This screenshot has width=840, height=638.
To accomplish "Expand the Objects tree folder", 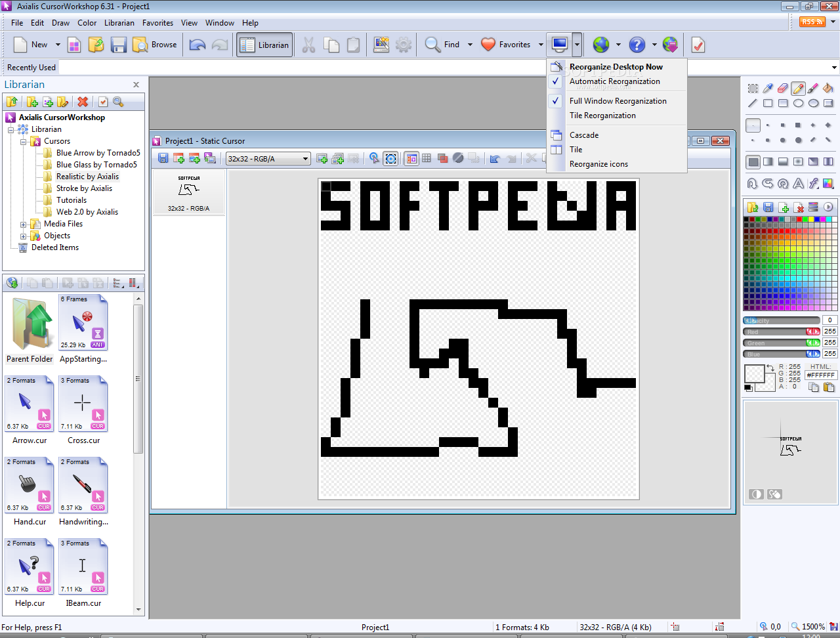I will [x=23, y=236].
